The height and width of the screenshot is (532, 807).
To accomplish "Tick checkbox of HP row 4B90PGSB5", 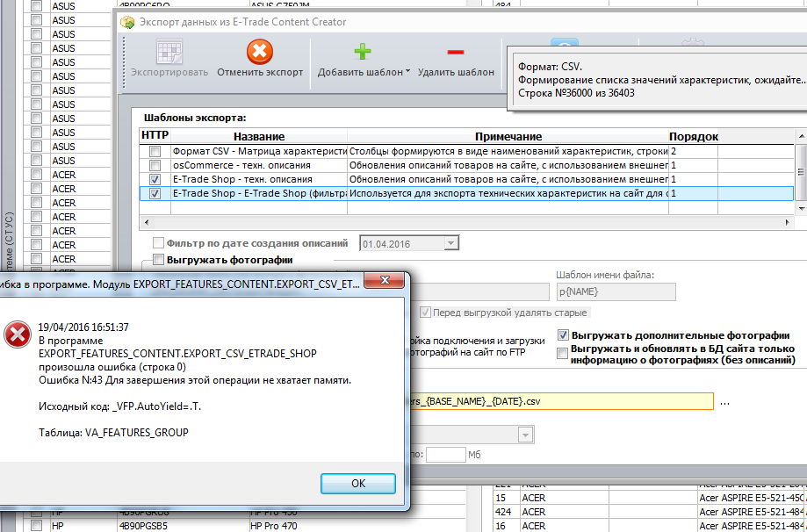I will 37,526.
